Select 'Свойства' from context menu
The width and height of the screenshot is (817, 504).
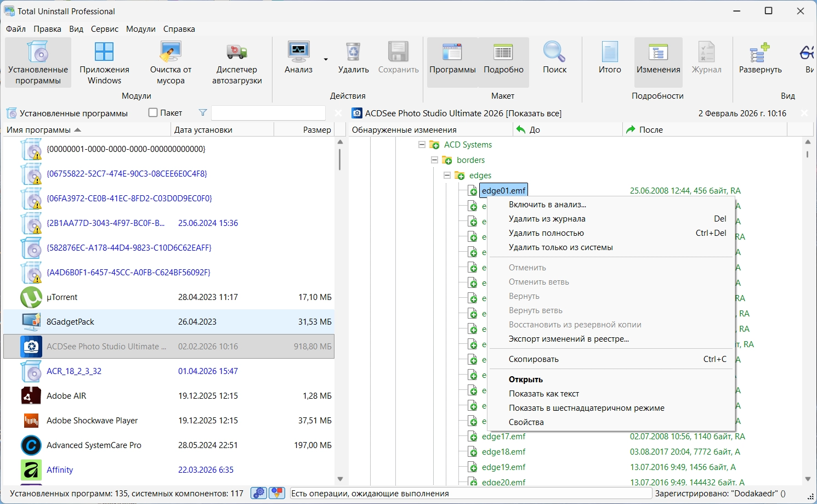526,422
